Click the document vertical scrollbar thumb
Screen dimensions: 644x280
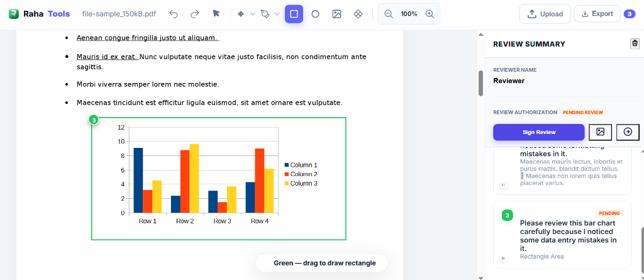click(481, 83)
